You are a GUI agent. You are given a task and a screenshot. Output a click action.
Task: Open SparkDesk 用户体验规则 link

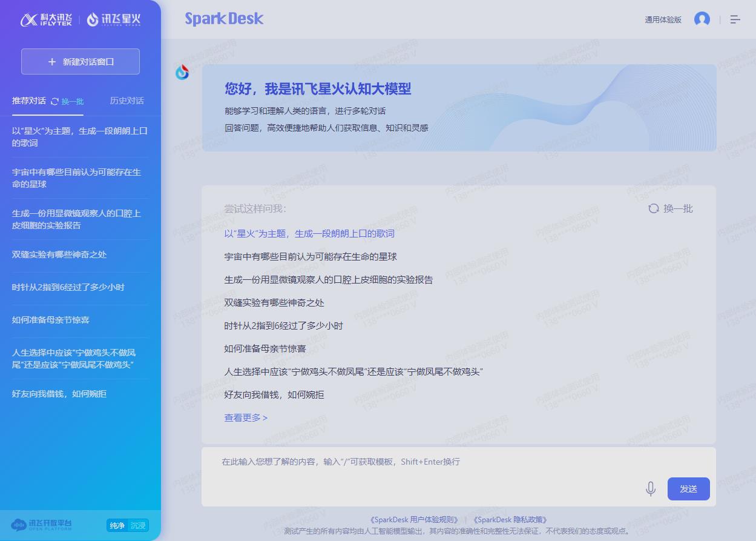click(x=414, y=520)
